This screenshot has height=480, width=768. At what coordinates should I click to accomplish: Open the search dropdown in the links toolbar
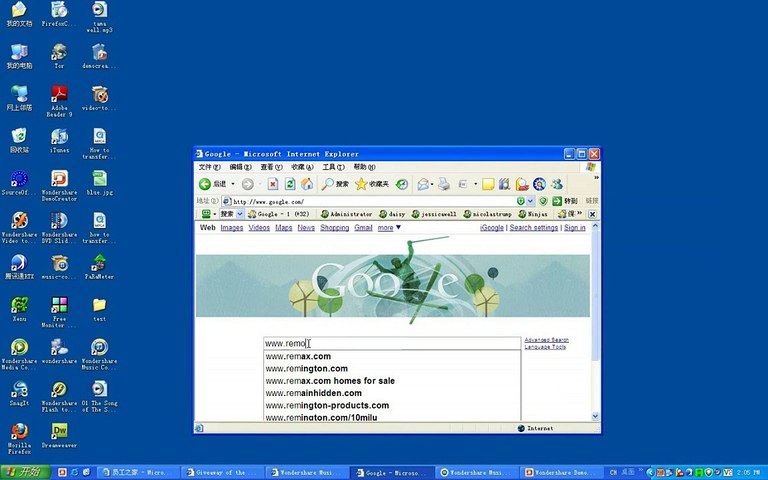click(x=240, y=214)
